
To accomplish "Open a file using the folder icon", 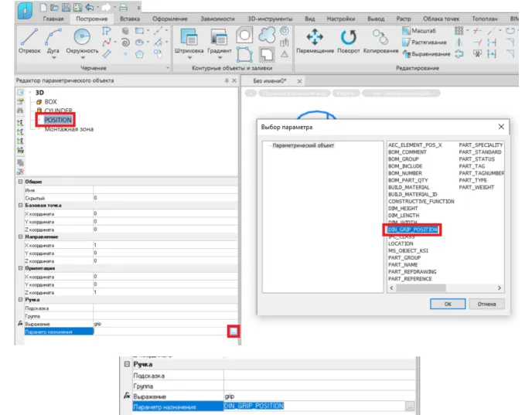I will click(x=54, y=7).
